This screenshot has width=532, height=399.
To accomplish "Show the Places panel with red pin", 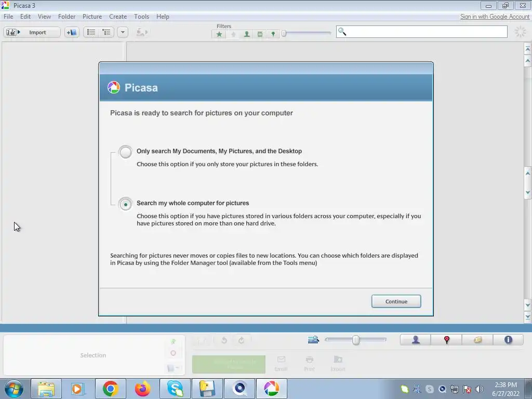I will pos(446,340).
